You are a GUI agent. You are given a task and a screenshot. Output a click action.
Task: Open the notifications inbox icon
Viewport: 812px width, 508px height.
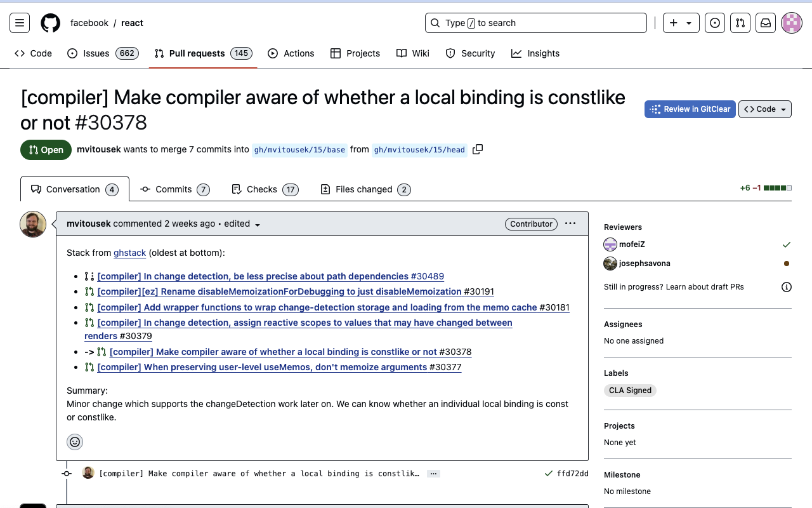point(766,23)
